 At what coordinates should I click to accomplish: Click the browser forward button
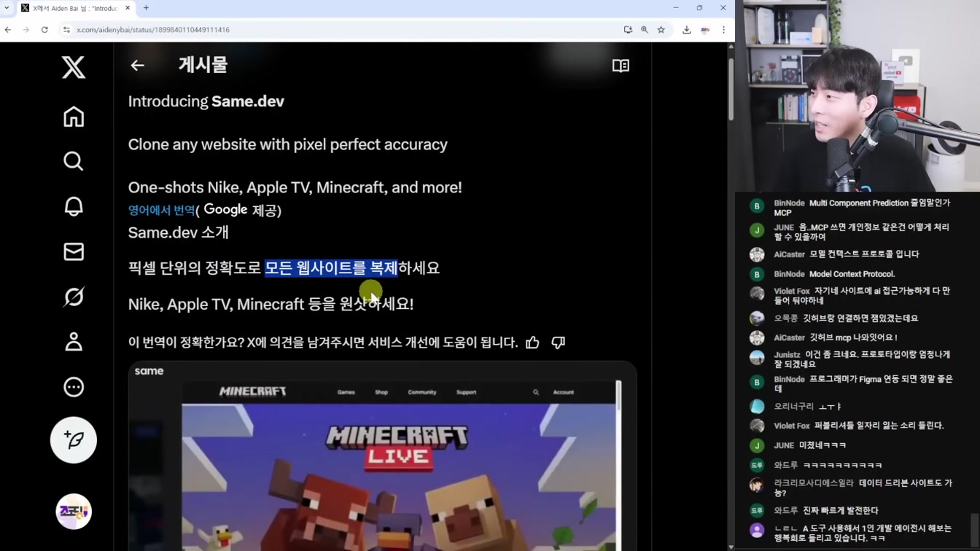click(26, 30)
